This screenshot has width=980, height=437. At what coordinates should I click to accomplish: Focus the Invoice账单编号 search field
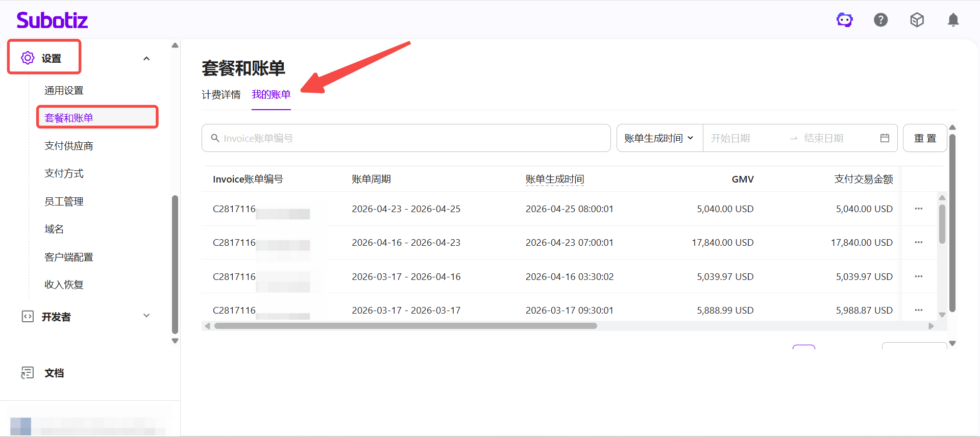pos(406,138)
